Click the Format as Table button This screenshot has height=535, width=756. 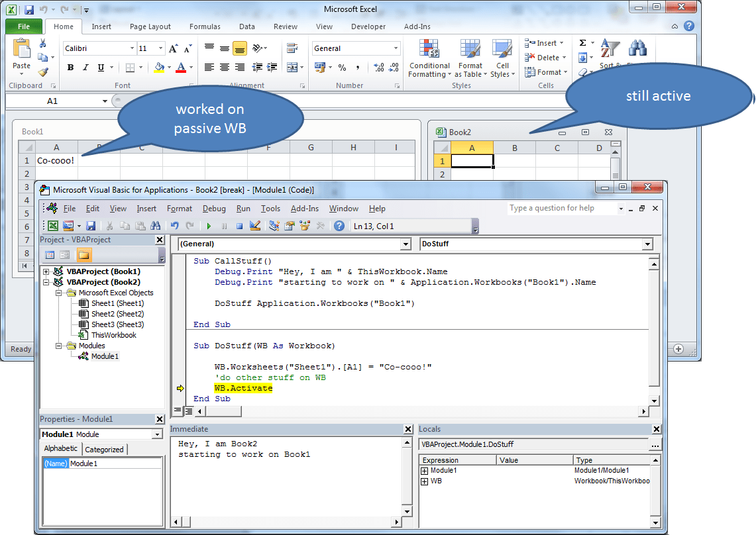[470, 60]
